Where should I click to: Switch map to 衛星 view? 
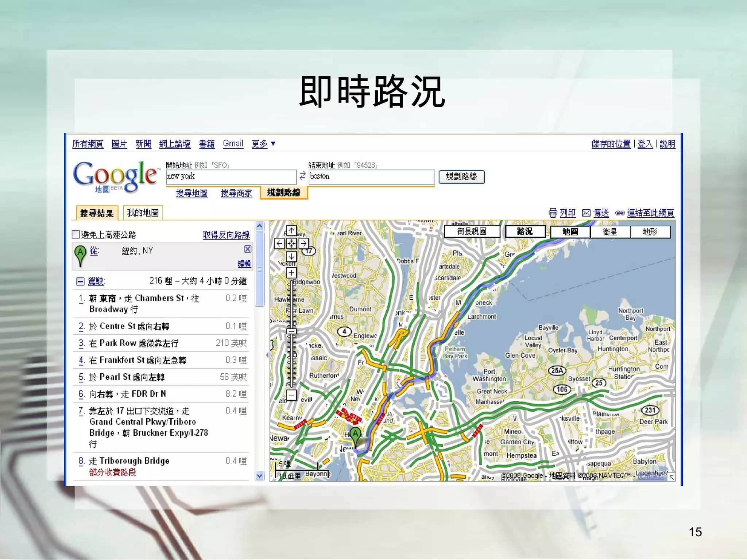click(610, 232)
